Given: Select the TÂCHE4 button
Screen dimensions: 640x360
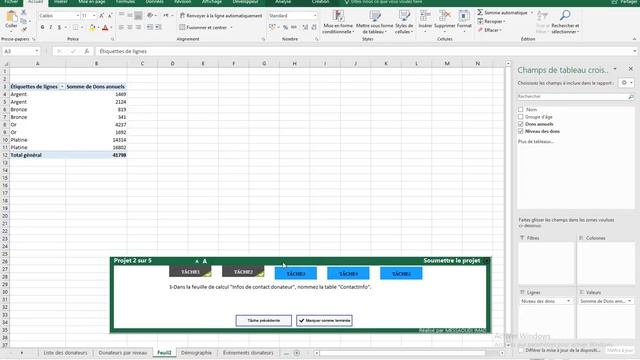Looking at the screenshot, I should 348,273.
